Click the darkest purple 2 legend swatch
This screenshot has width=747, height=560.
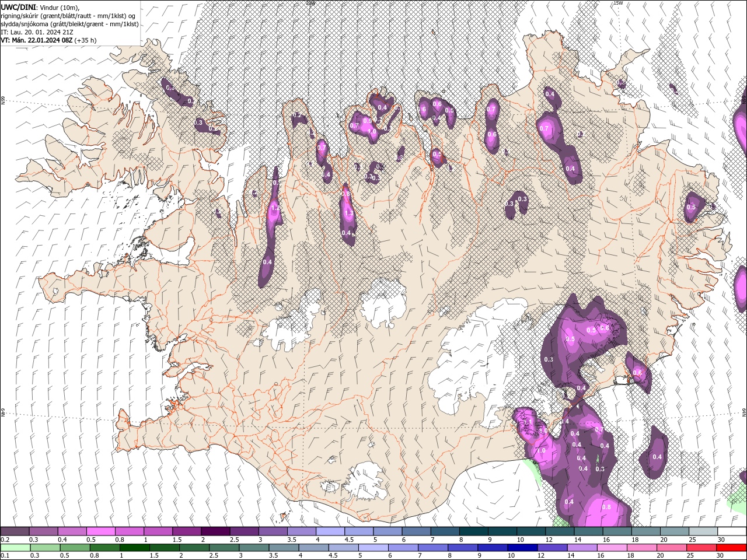tap(215, 531)
